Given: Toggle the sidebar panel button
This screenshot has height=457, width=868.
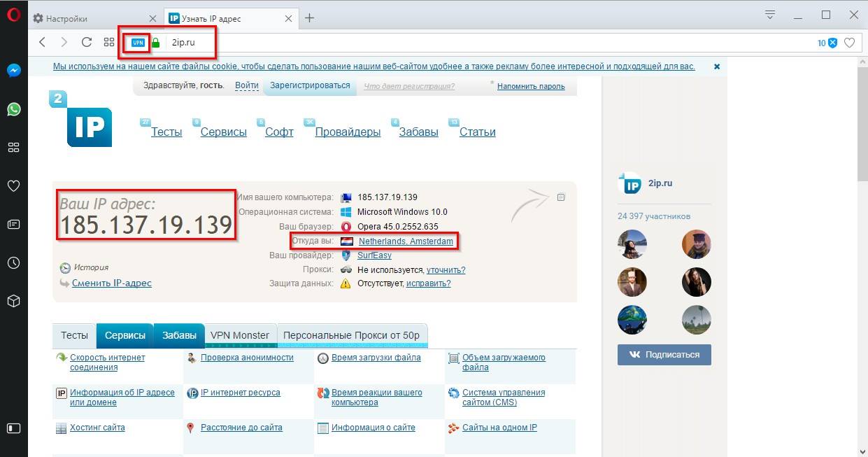Looking at the screenshot, I should click(13, 428).
